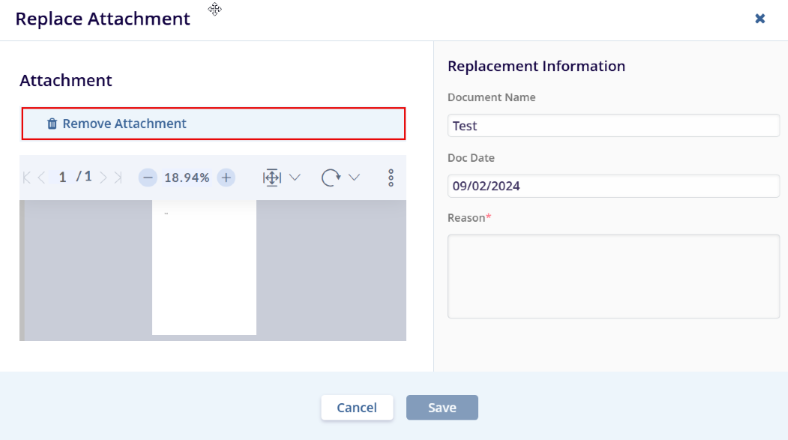The image size is (788, 440).
Task: Rotate the document clockwise
Action: point(331,177)
